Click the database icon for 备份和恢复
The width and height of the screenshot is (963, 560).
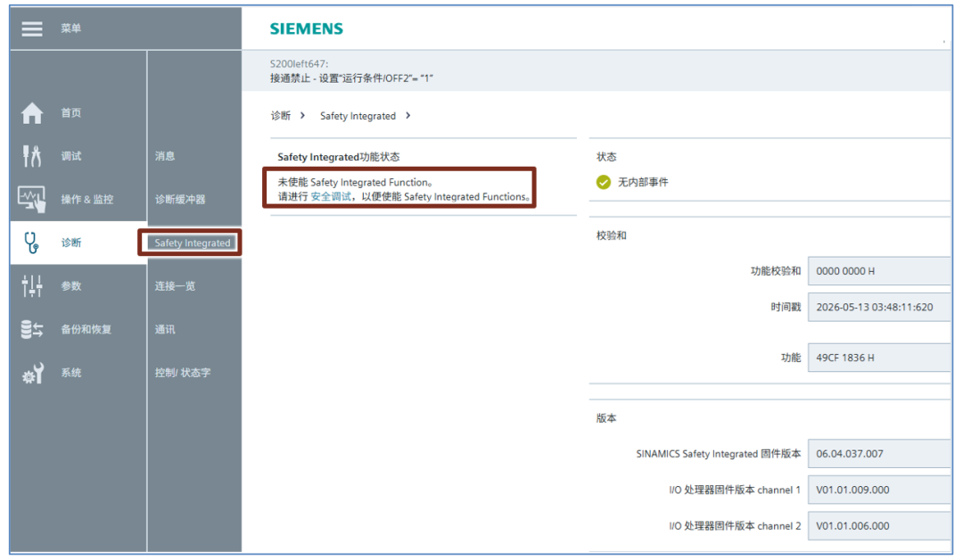(32, 329)
